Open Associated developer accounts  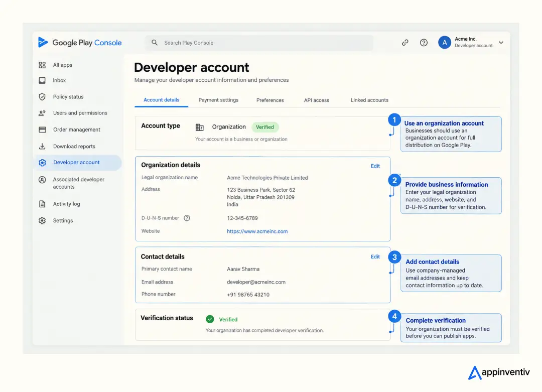click(78, 183)
